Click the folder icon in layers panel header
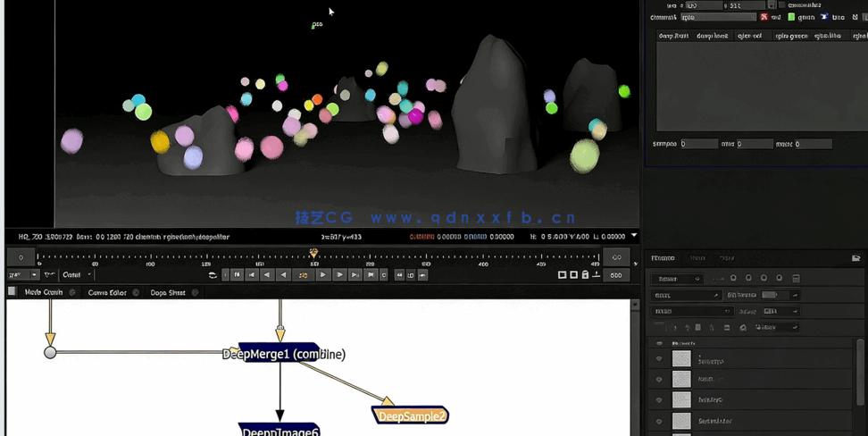The height and width of the screenshot is (436, 868). tap(855, 258)
